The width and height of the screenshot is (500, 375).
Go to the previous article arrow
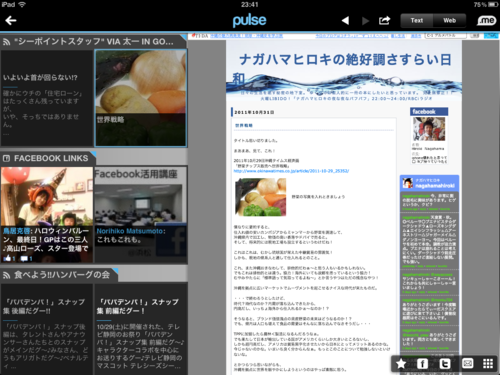pos(345,21)
